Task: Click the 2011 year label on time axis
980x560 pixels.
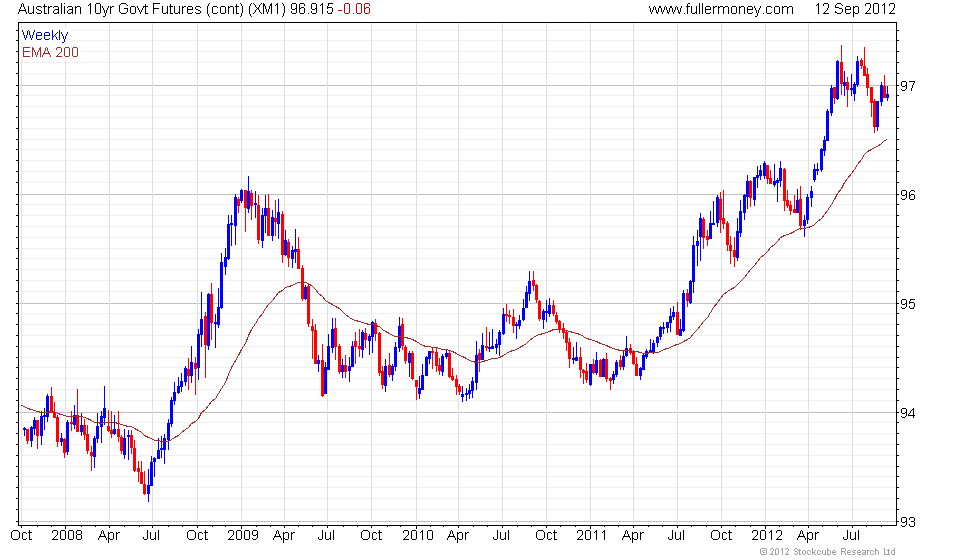Action: (592, 536)
